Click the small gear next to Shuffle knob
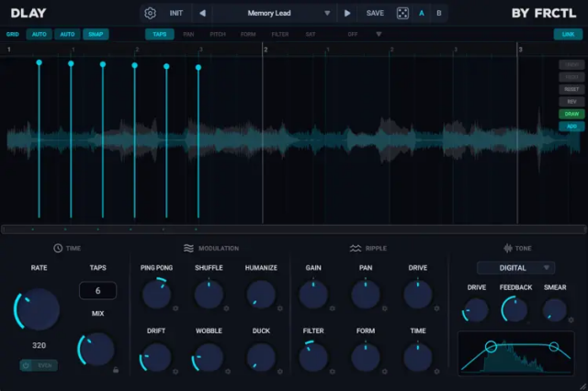 227,308
